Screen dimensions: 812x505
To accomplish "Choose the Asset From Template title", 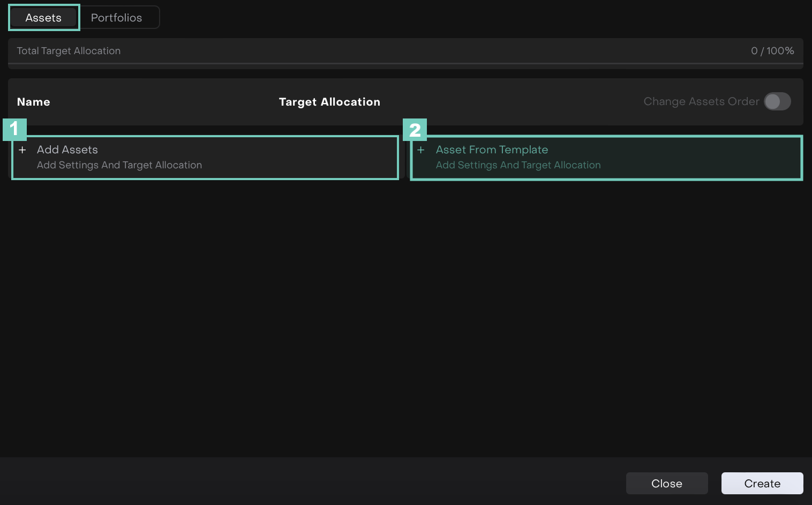I will (492, 150).
